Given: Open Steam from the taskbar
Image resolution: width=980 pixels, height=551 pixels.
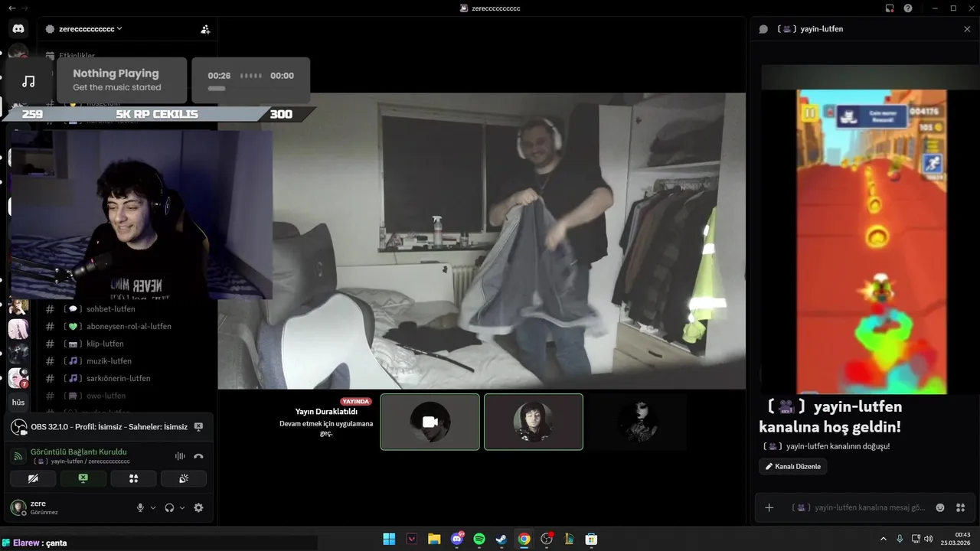Looking at the screenshot, I should (x=501, y=539).
